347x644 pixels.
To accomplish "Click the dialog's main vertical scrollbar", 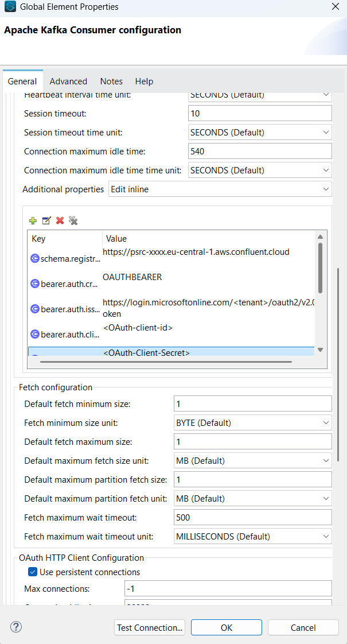I will click(x=338, y=364).
